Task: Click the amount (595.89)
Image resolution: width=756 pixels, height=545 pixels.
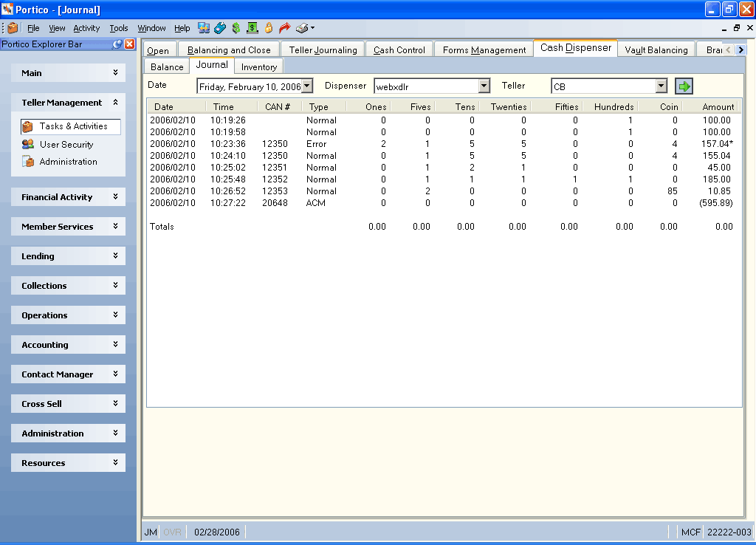Action: [x=716, y=203]
